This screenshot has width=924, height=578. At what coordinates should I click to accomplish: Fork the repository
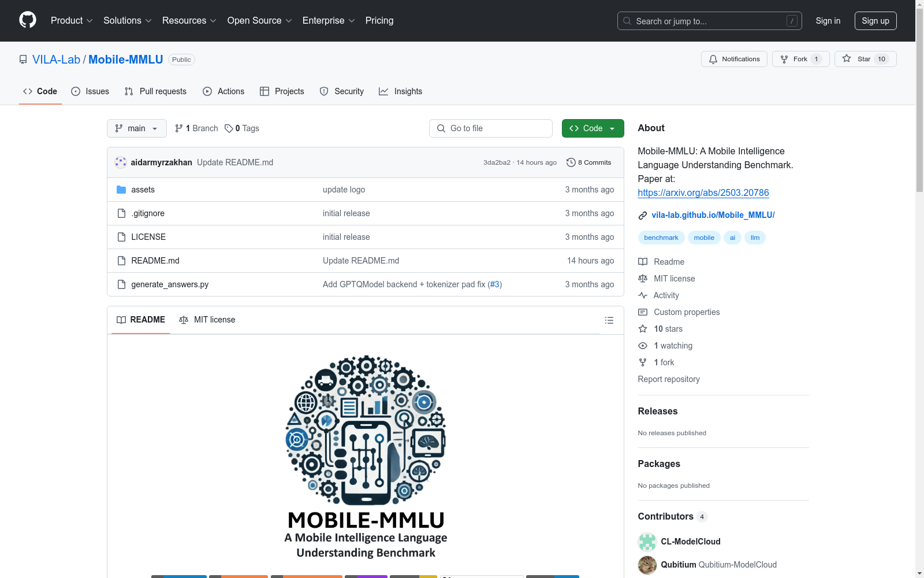pos(800,59)
